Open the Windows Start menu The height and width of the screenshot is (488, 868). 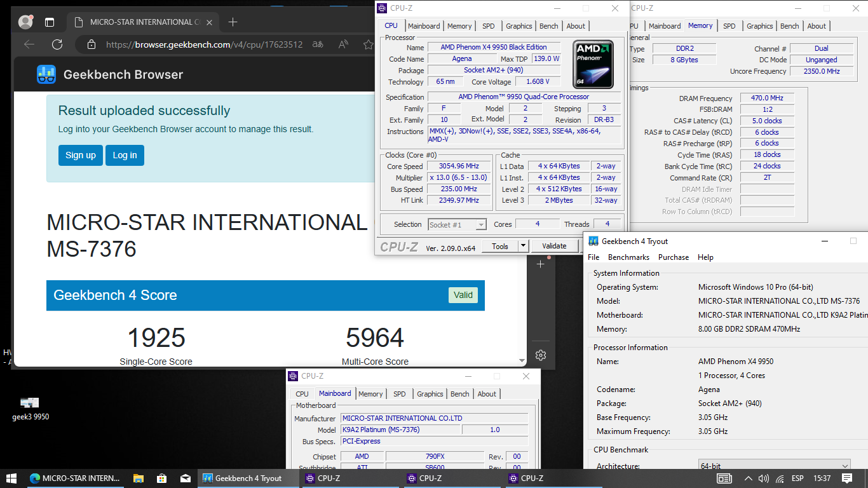point(11,478)
